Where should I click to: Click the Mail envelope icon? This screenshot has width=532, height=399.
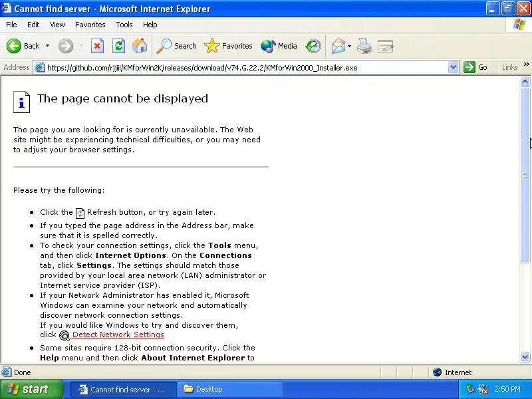338,46
